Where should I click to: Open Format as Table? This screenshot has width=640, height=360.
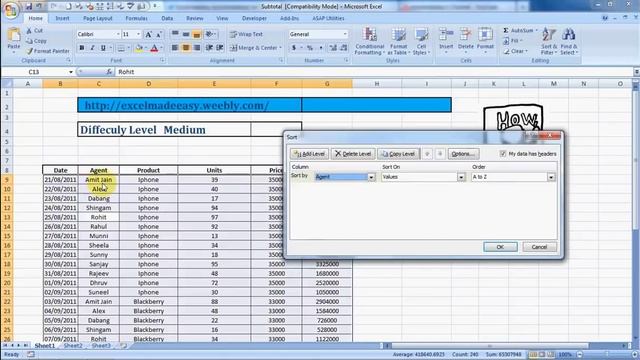[x=398, y=41]
